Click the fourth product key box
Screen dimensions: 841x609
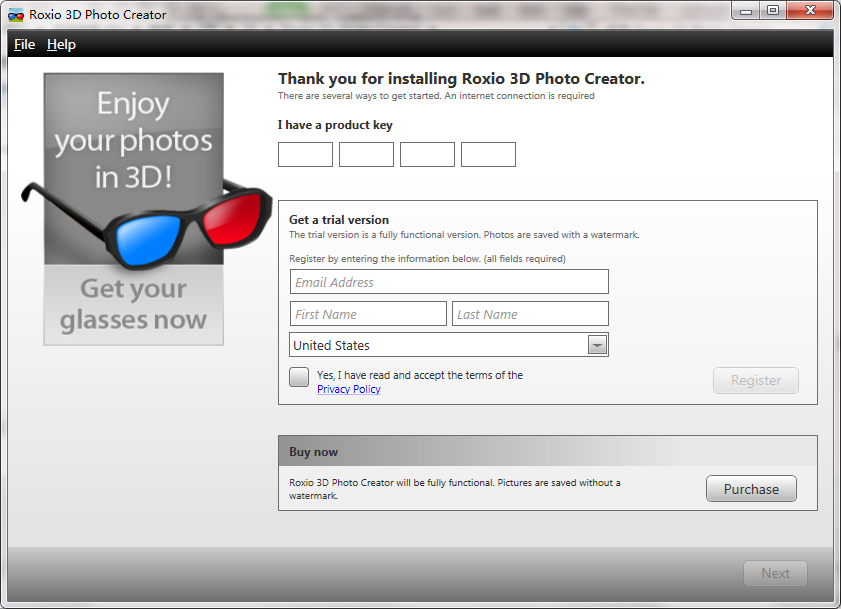[488, 155]
